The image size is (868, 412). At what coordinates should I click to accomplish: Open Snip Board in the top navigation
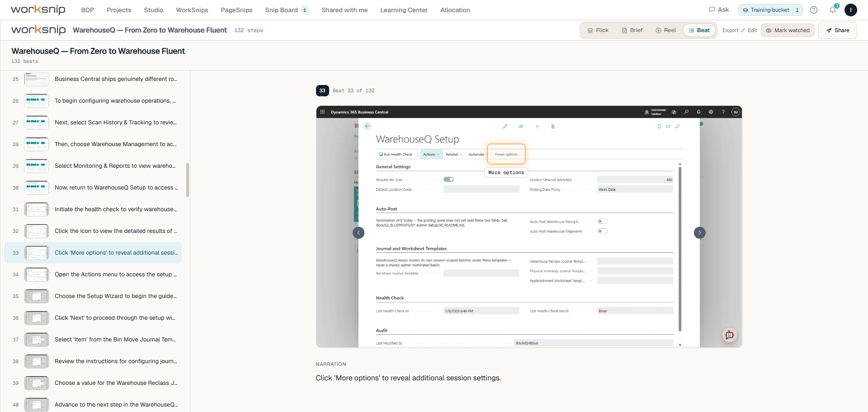coord(287,10)
